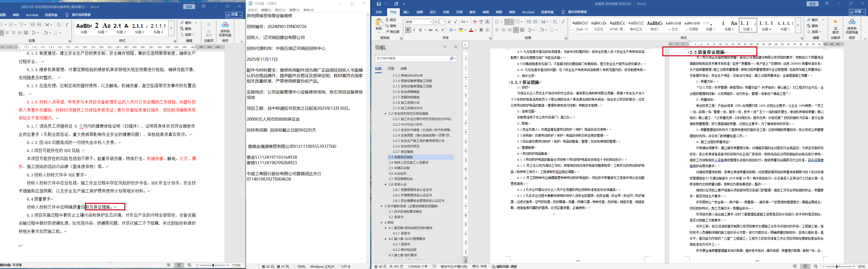Click 保存到百度网盘 cloud icon in the 招标文件 window
This screenshot has height=269, width=868.
pos(225,25)
